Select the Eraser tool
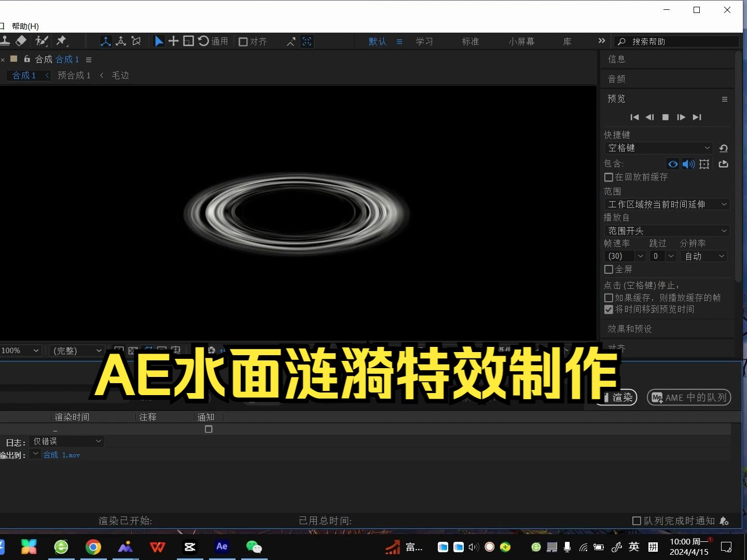The height and width of the screenshot is (560, 747). pos(21,41)
